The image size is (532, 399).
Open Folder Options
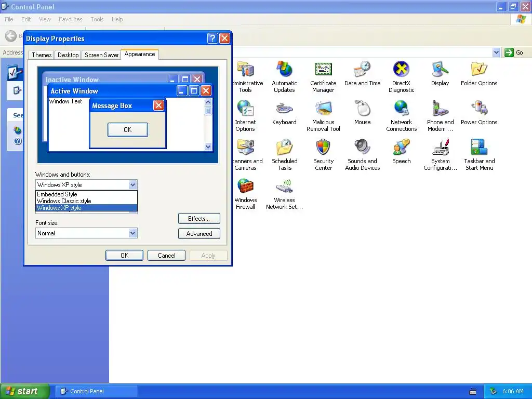point(479,74)
